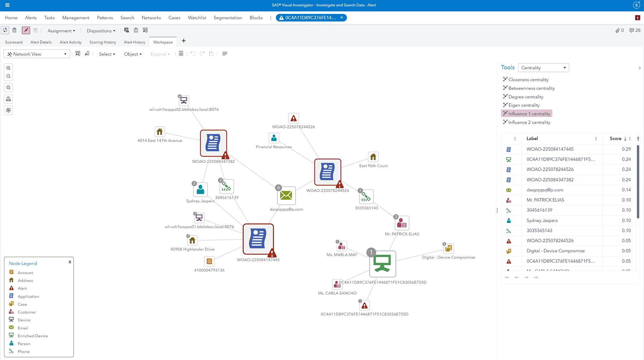Select the Digital - Device Compromise case node
Image resolution: width=644 pixels, height=360 pixels.
(x=448, y=248)
